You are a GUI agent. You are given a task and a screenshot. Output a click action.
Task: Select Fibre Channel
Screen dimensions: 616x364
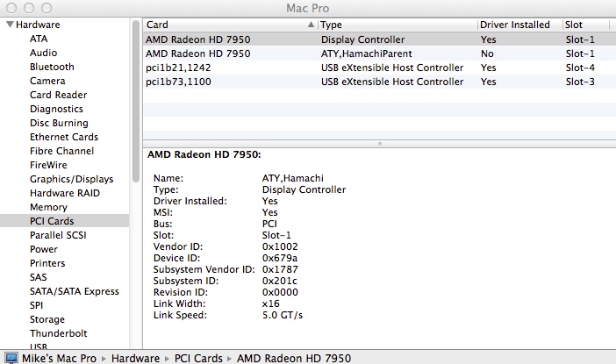pyautogui.click(x=61, y=151)
